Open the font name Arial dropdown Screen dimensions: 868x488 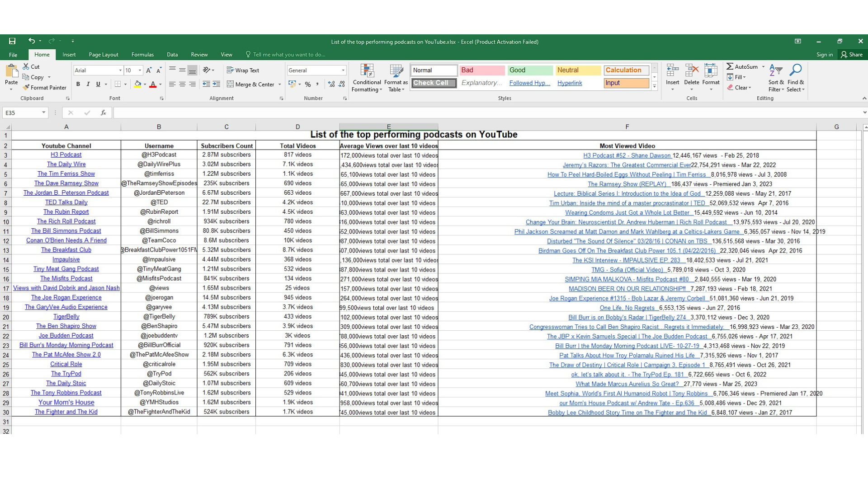click(x=120, y=70)
